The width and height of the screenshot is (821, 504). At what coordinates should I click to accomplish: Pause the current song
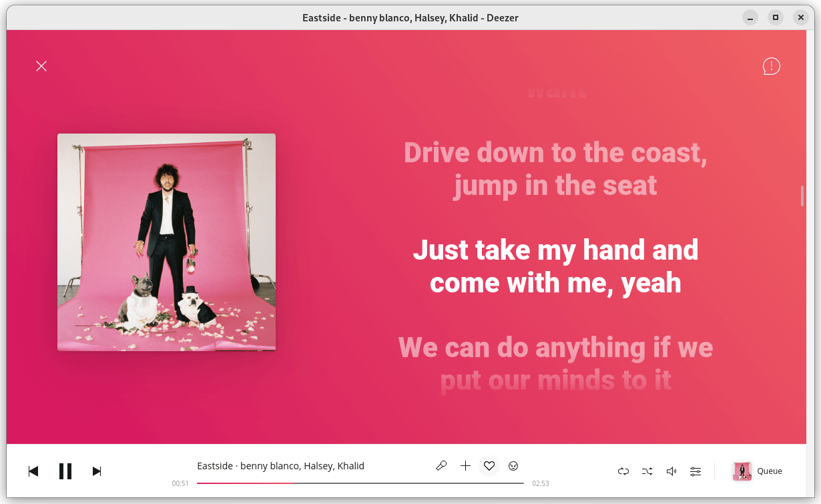click(65, 471)
